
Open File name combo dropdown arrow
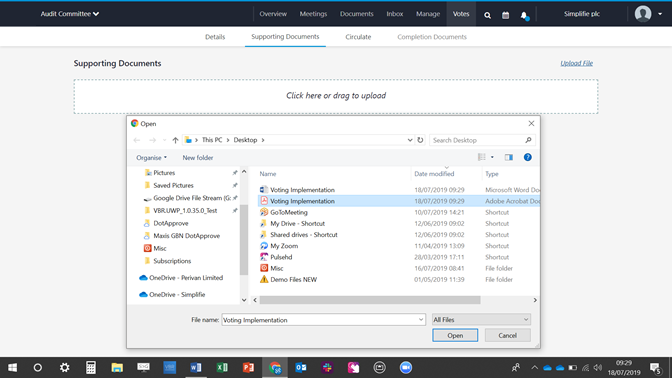click(x=420, y=320)
